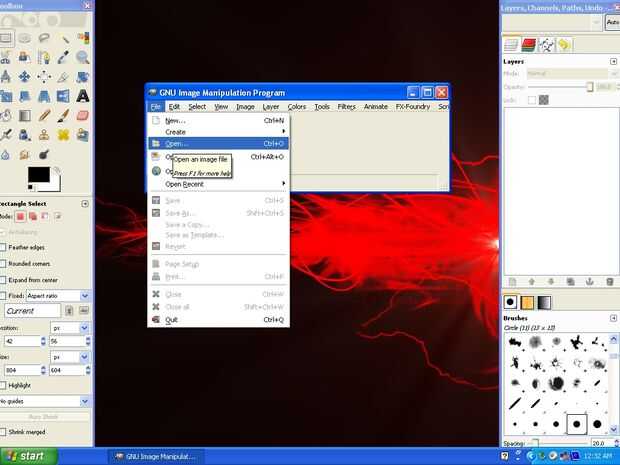Select the Pencil tool
620x465 pixels.
(x=44, y=115)
